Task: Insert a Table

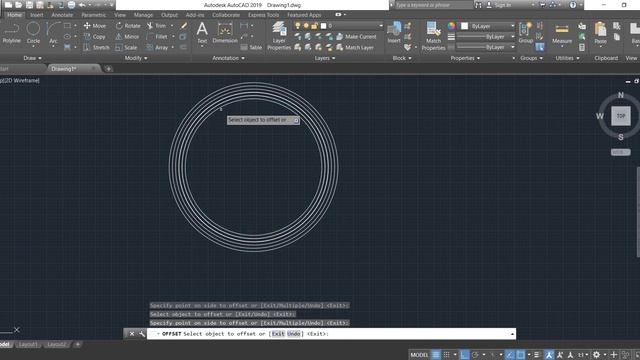Action: tap(251, 47)
